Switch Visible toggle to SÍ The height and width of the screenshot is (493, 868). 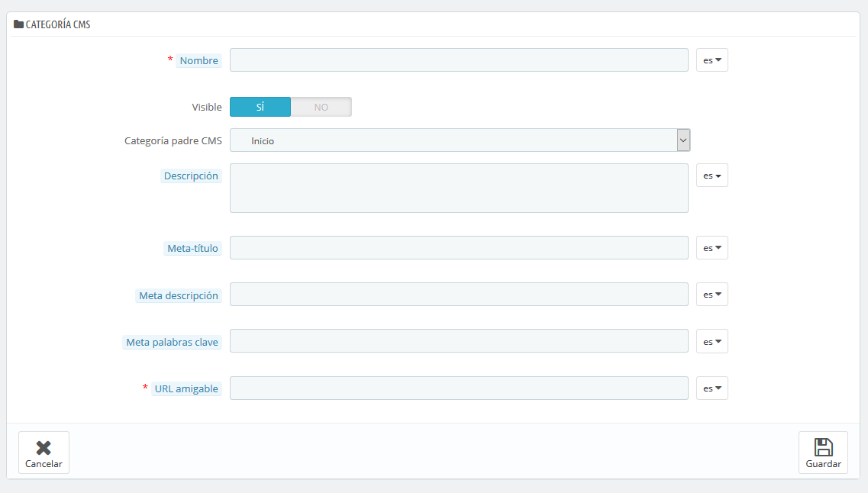coord(260,108)
